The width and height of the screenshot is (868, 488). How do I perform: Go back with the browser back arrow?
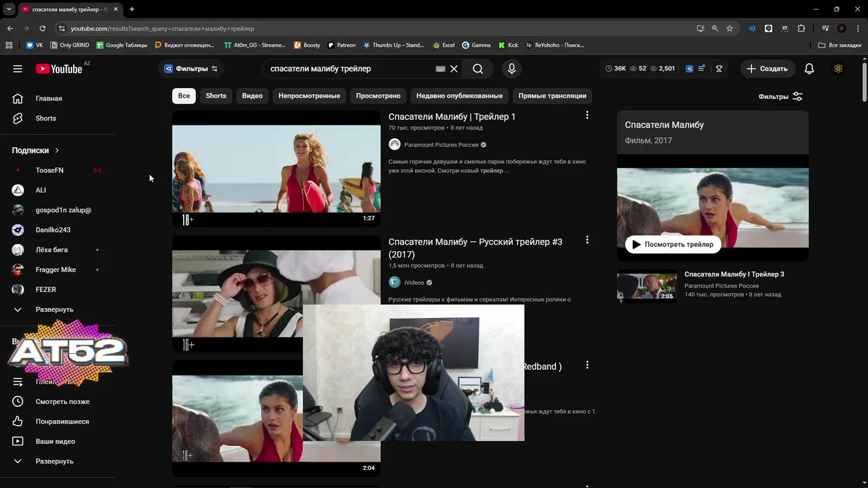click(9, 28)
